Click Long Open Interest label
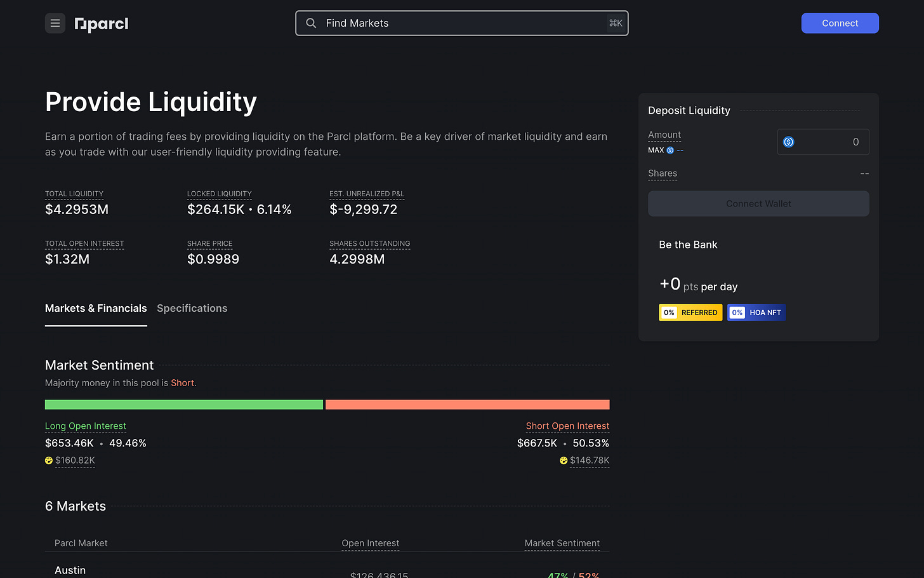Screen dimensions: 924x578 pos(86,426)
